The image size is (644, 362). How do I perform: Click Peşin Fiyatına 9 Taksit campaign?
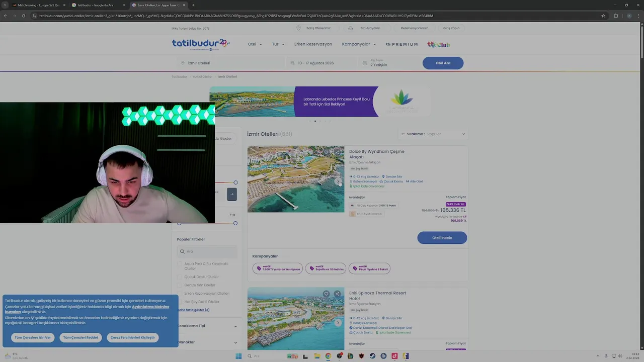coord(369,268)
